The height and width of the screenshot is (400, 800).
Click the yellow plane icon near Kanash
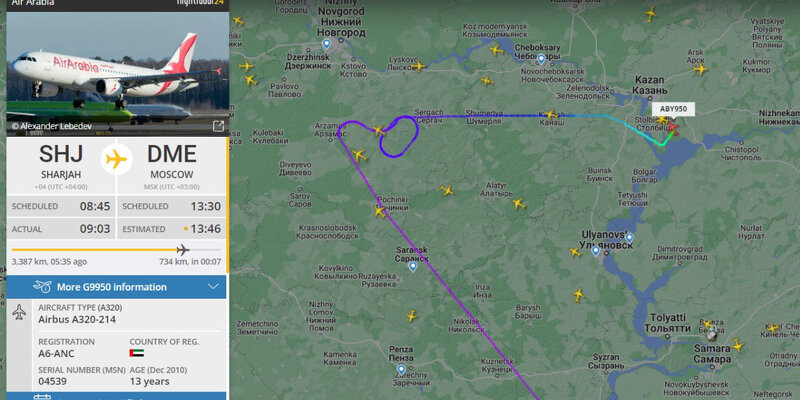(x=550, y=115)
